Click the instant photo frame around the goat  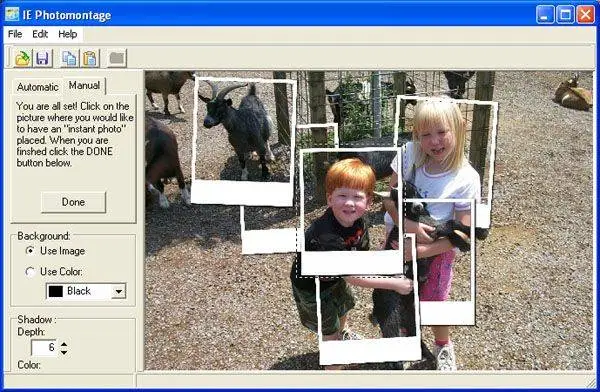(243, 141)
